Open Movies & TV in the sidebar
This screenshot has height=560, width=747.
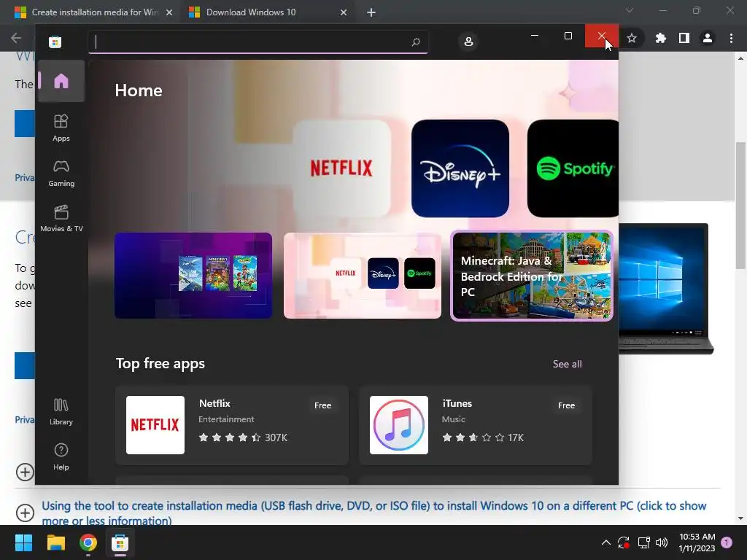pos(61,219)
